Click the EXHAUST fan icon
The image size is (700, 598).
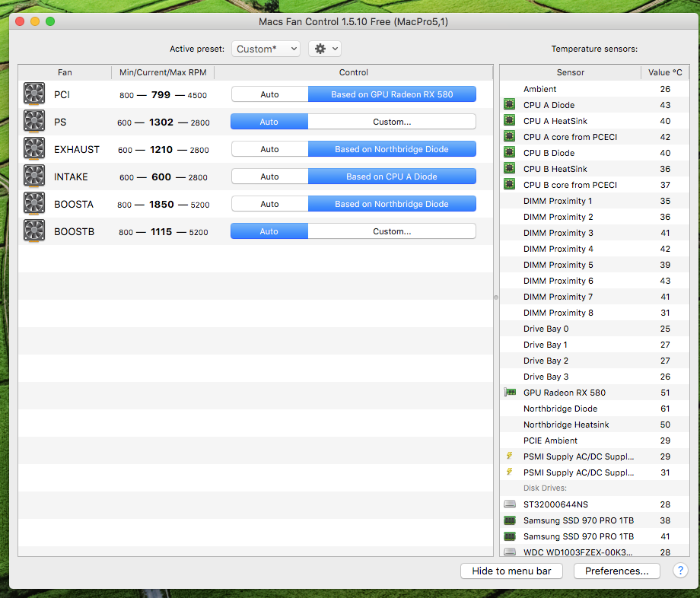tap(34, 148)
